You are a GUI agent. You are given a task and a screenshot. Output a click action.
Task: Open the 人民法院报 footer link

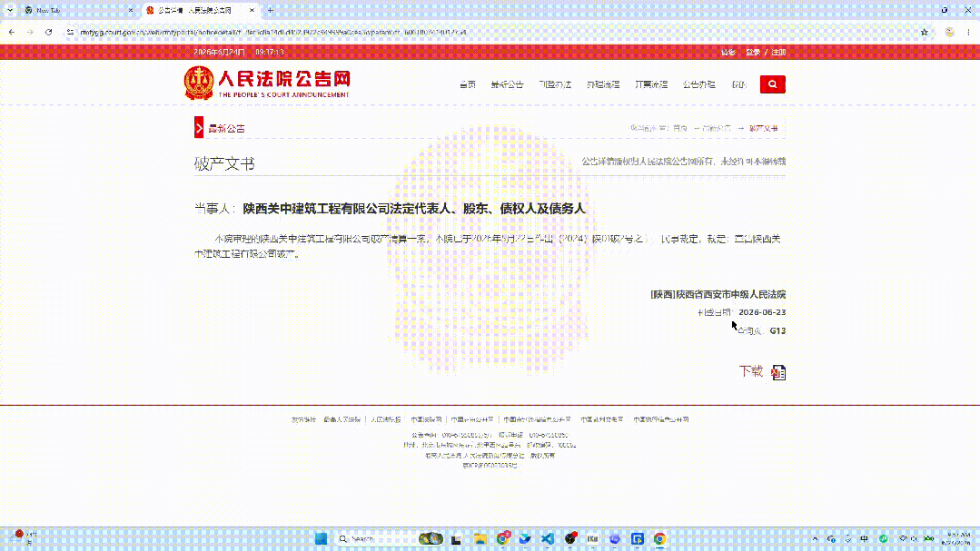tap(386, 419)
